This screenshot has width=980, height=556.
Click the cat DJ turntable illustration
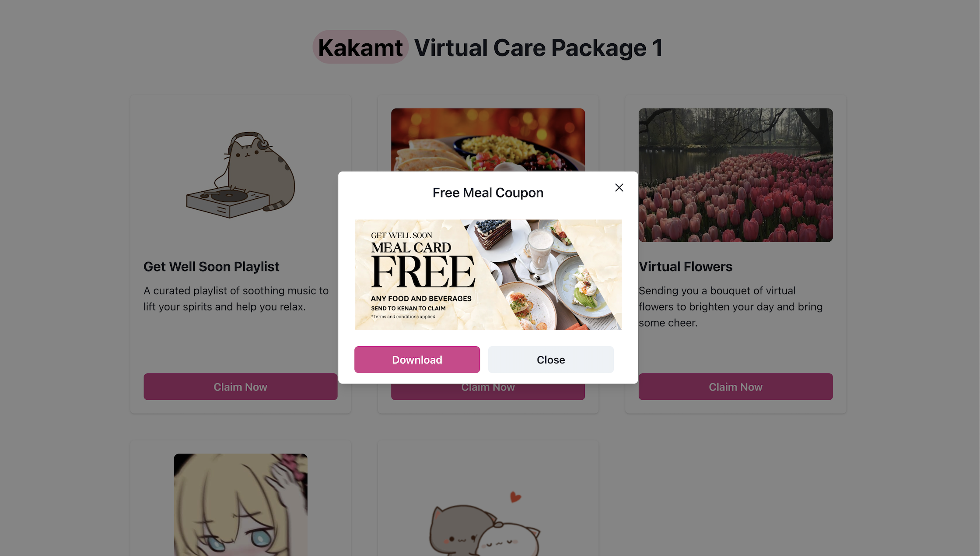[x=241, y=175]
